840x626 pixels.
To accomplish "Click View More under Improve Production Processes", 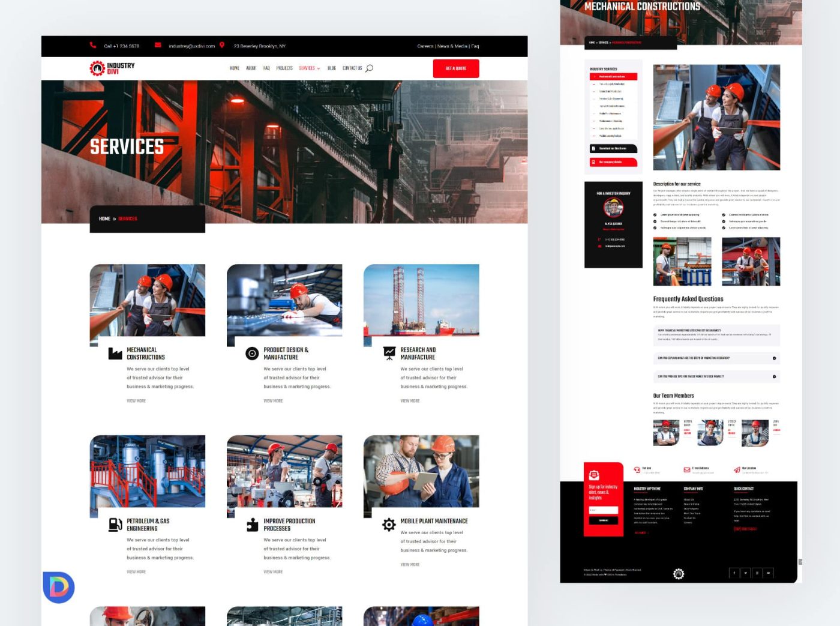I will coord(273,572).
